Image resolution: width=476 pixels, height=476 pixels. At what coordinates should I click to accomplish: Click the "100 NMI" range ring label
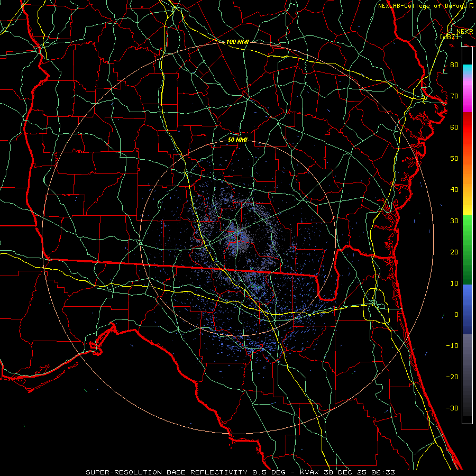point(237,42)
